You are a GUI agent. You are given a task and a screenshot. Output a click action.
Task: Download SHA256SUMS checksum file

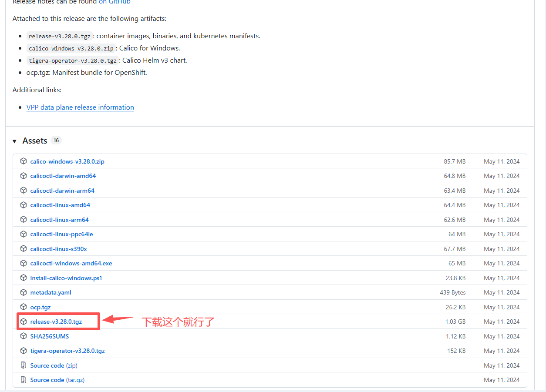point(50,336)
